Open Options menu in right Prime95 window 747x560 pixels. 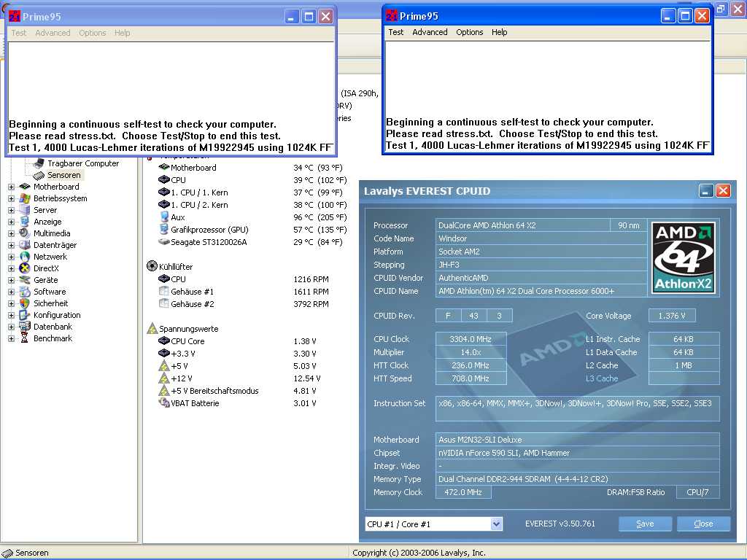click(469, 32)
